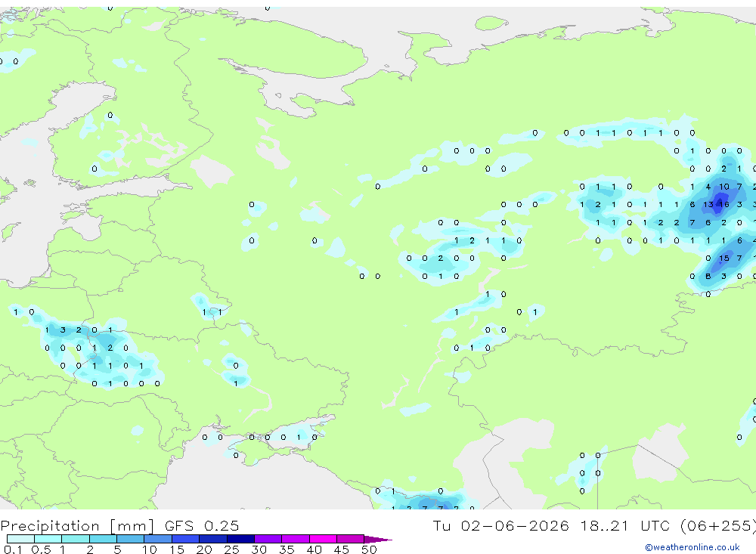Click the '50' legend scale label
Screen dimensions: 756x554
pyautogui.click(x=369, y=549)
